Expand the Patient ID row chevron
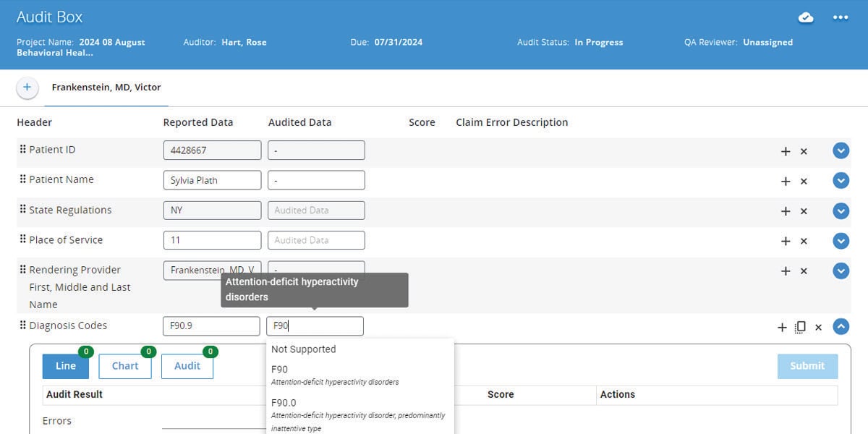The image size is (868, 434). point(841,150)
